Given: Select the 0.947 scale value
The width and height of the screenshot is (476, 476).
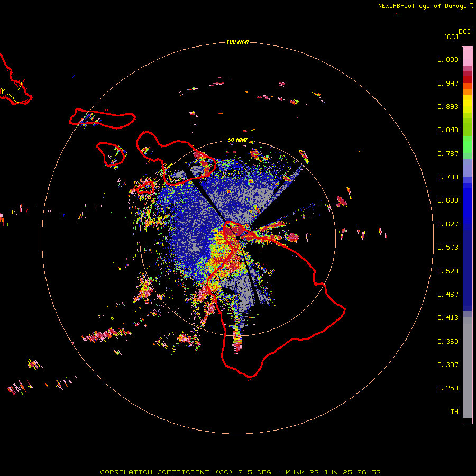Looking at the screenshot, I should 448,83.
